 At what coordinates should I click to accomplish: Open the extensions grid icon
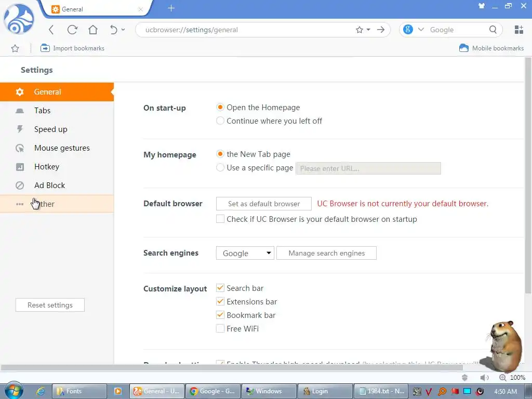point(519,30)
